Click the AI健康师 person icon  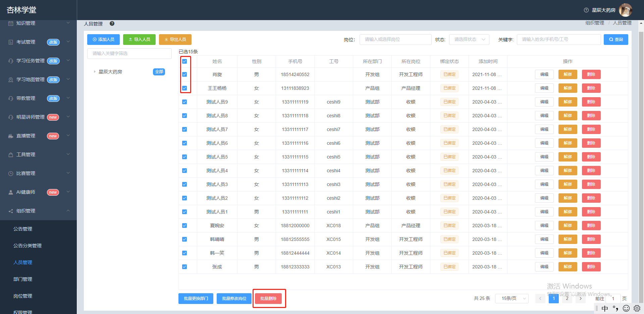click(11, 192)
